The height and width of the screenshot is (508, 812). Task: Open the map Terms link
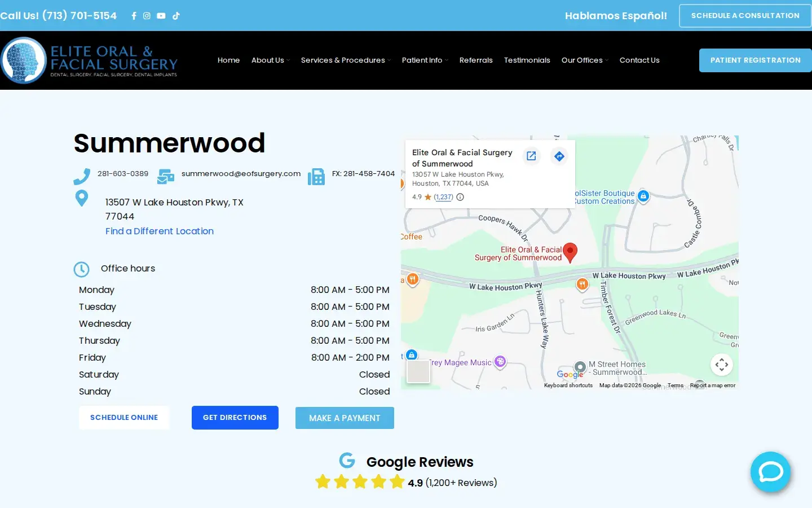676,386
